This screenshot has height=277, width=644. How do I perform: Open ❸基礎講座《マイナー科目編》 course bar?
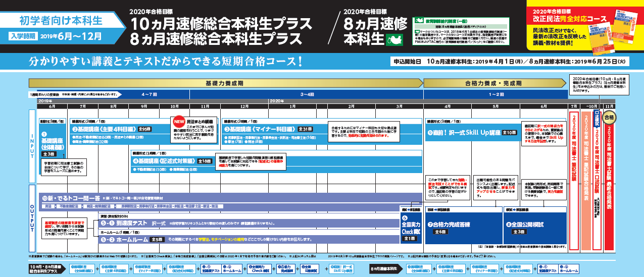click(263, 129)
